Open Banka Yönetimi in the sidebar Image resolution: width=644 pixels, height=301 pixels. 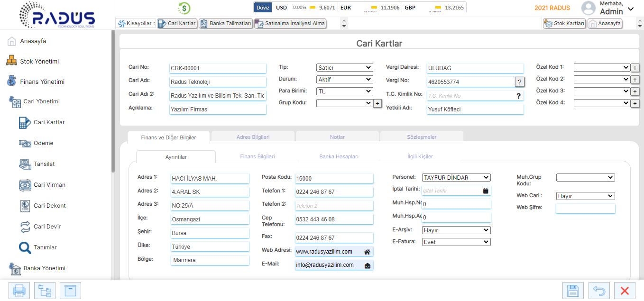pyautogui.click(x=38, y=268)
